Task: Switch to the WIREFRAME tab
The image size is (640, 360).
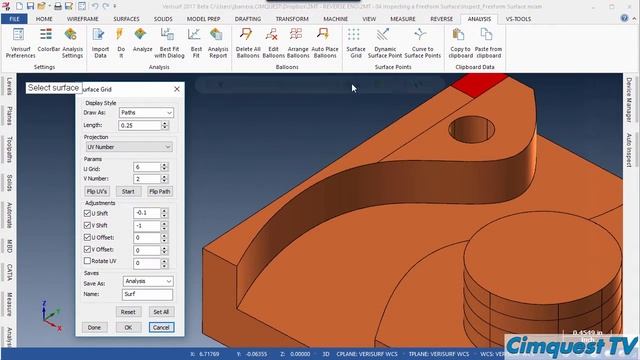Action: (x=82, y=19)
